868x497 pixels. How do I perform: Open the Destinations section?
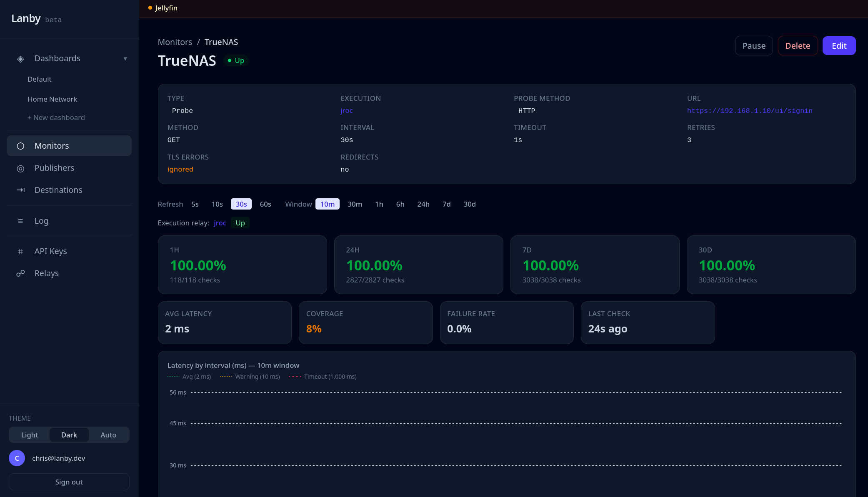[69, 190]
